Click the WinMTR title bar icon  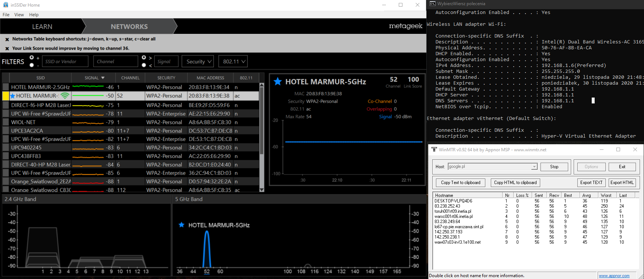point(434,149)
